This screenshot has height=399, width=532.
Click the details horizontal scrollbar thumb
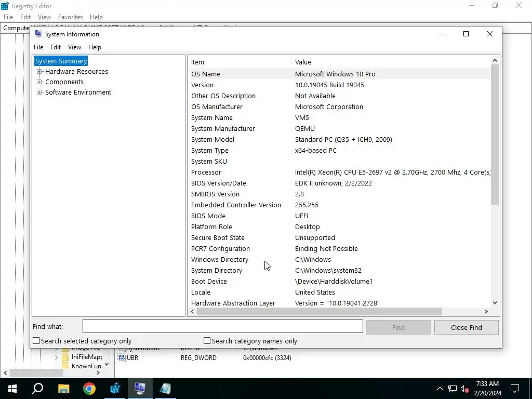(320, 311)
